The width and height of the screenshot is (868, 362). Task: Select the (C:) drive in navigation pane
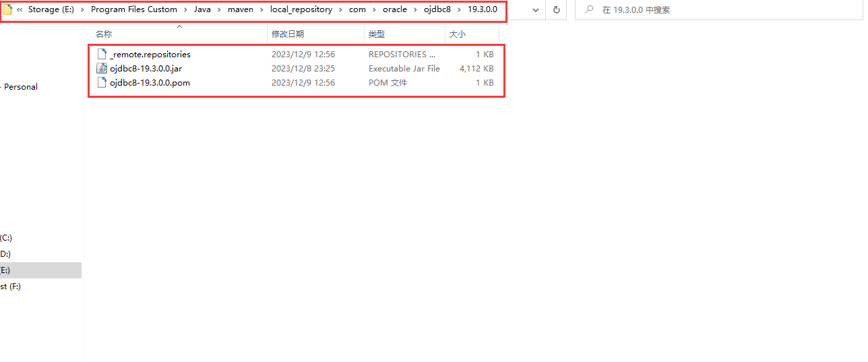click(6, 238)
